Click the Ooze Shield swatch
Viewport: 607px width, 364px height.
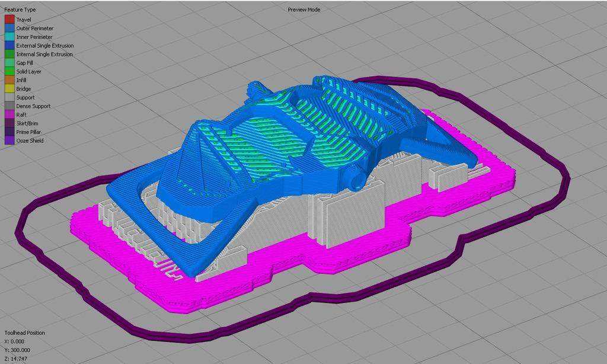[9, 141]
